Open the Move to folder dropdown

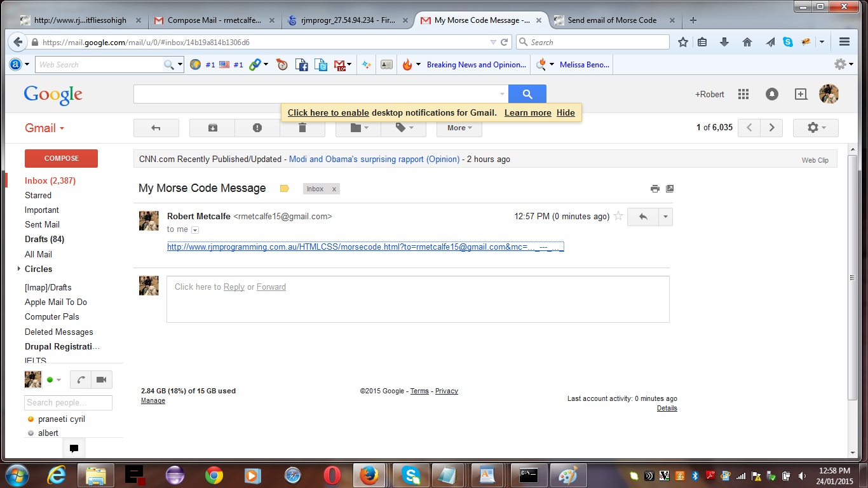click(358, 128)
